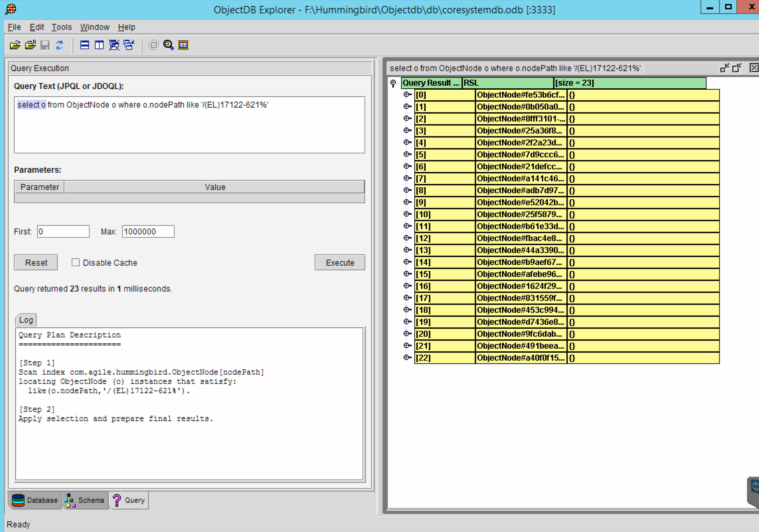Open the Help menu
The height and width of the screenshot is (532, 759).
(x=126, y=27)
